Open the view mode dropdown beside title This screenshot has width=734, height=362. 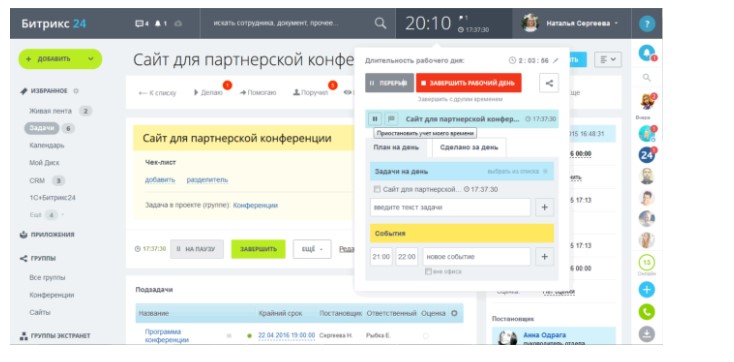pos(608,59)
